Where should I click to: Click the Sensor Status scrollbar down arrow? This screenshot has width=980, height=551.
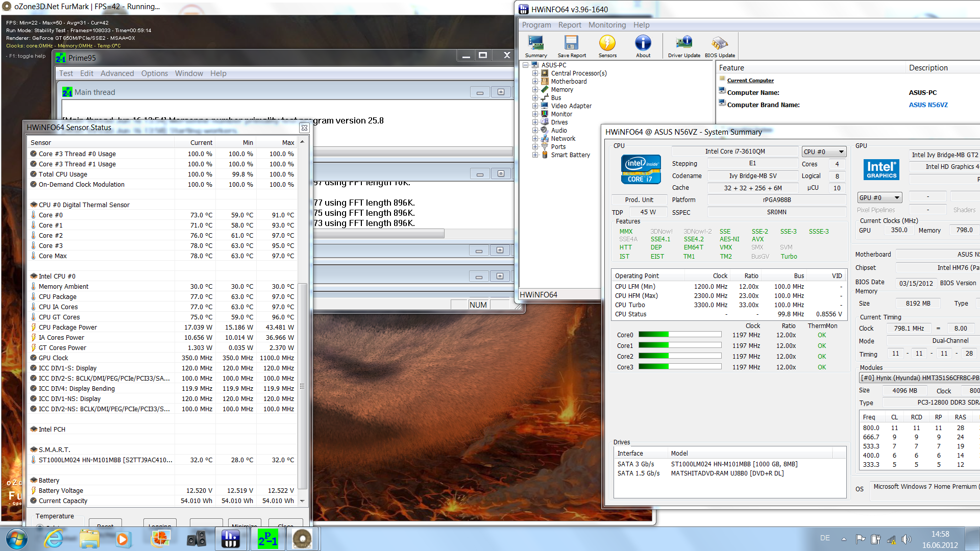(x=302, y=501)
